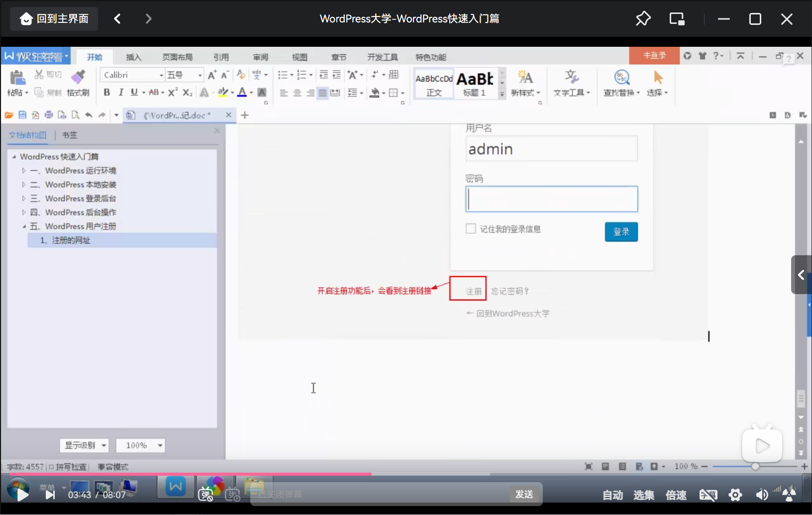The image size is (812, 515).
Task: Click the print icon in quick toolbar
Action: pyautogui.click(x=49, y=115)
